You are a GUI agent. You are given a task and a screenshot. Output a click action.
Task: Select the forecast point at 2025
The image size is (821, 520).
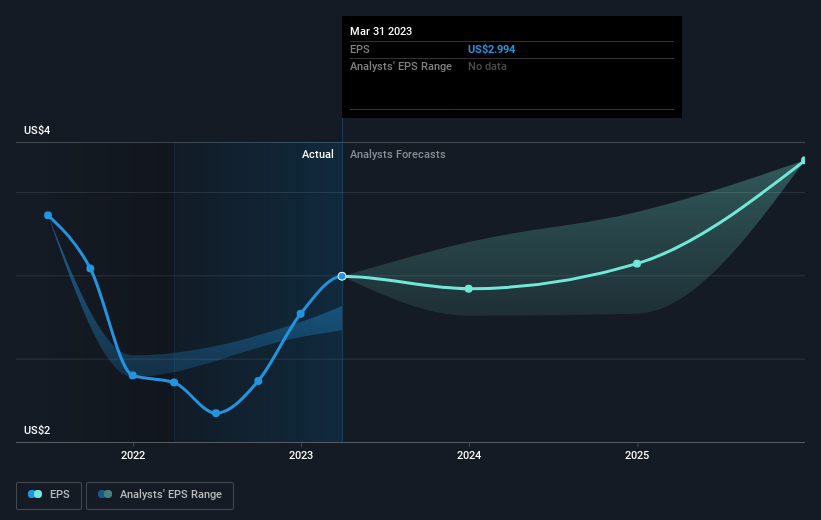(x=637, y=263)
